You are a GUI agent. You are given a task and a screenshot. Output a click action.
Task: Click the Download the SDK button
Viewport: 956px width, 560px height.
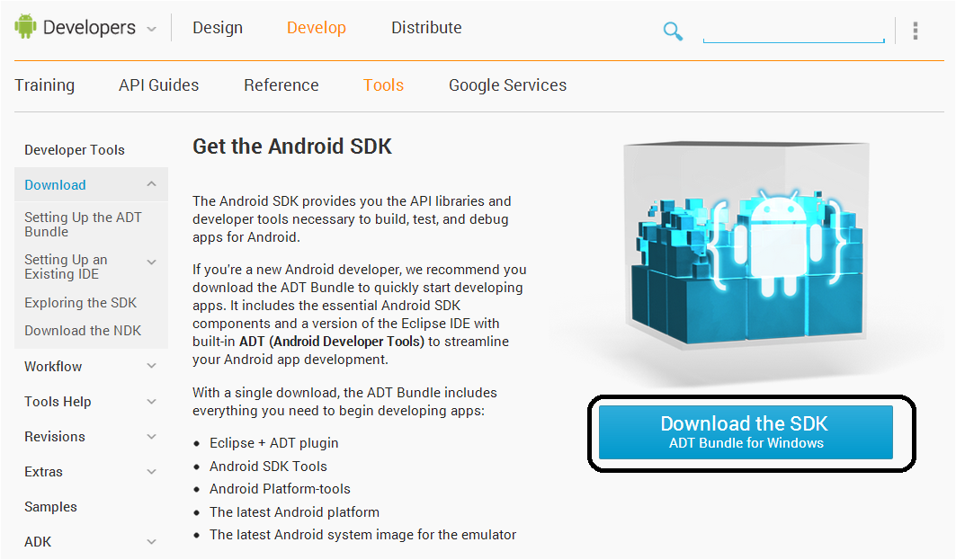click(745, 431)
